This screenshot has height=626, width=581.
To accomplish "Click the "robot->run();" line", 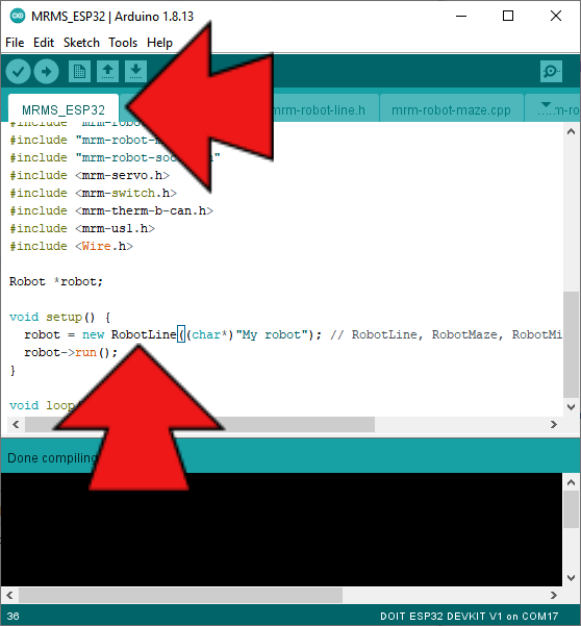I will [x=71, y=352].
